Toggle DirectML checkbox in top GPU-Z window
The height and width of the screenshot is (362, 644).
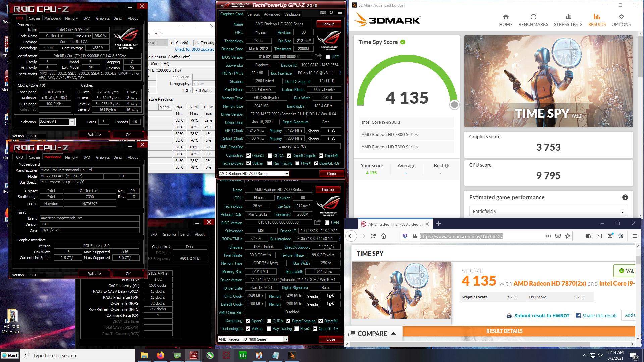coord(321,156)
